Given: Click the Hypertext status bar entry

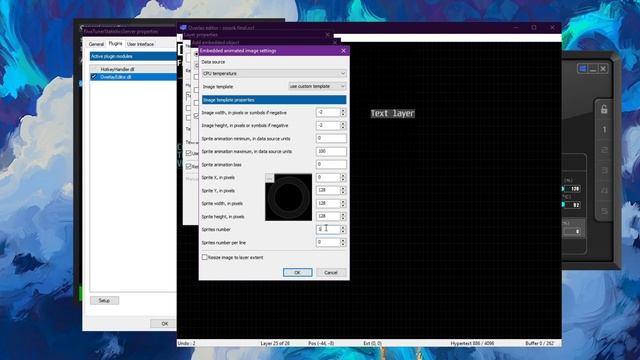Looking at the screenshot, I should coord(472,344).
